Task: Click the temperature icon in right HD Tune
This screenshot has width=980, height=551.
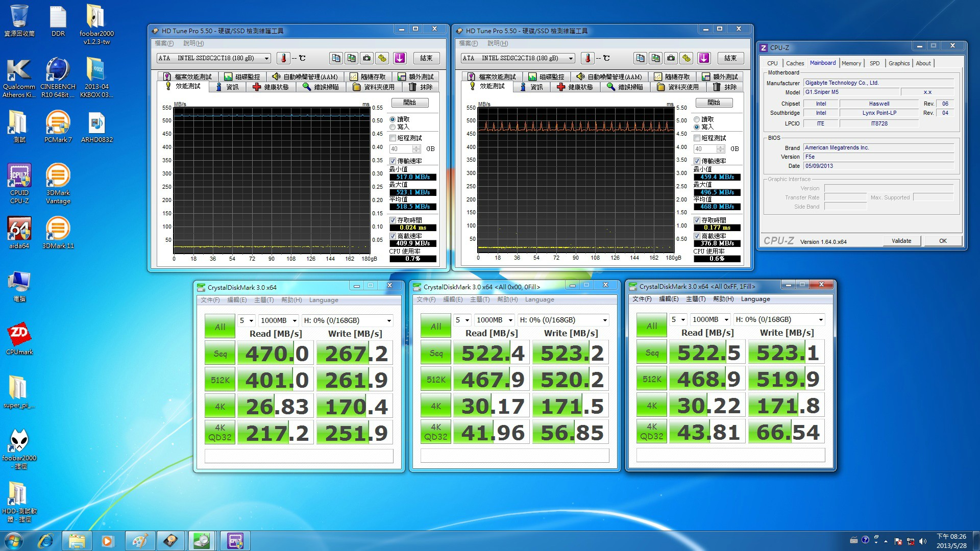Action: pyautogui.click(x=587, y=58)
